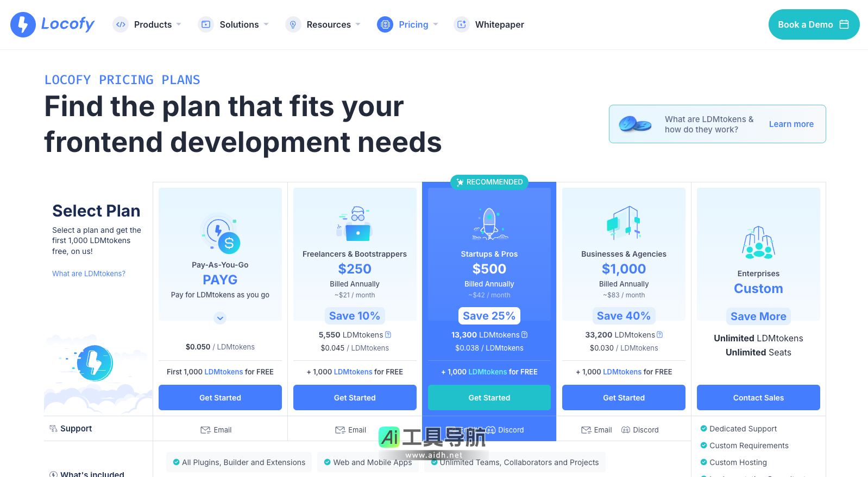This screenshot has height=477, width=868.
Task: Click the $250 price text
Action: click(355, 269)
